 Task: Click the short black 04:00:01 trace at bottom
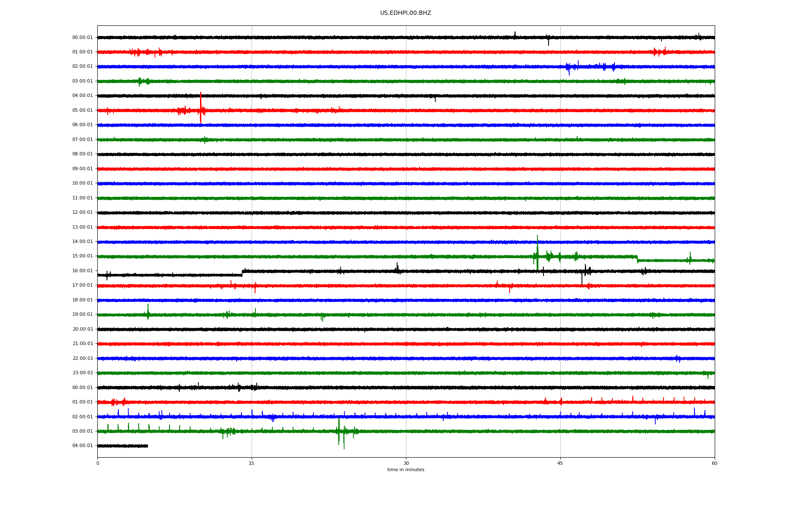tap(123, 446)
